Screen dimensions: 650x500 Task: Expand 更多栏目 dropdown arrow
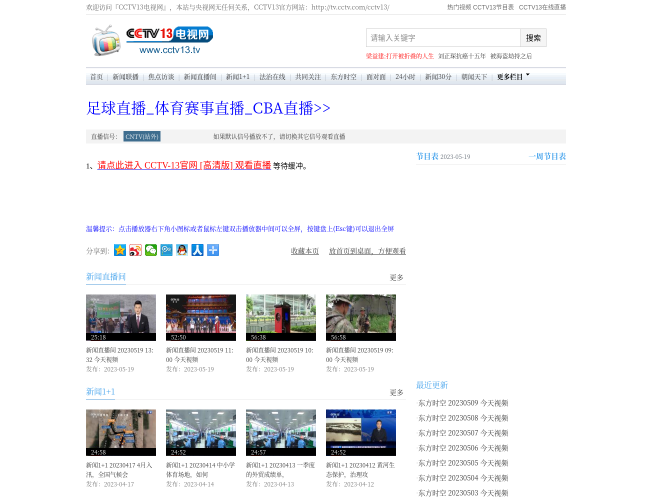click(528, 75)
